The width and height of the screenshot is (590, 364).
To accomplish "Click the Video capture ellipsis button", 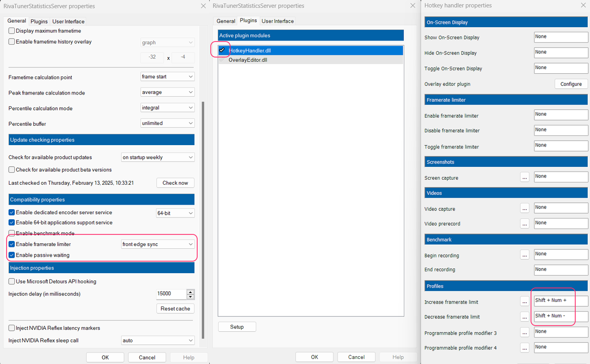I will coord(525,208).
